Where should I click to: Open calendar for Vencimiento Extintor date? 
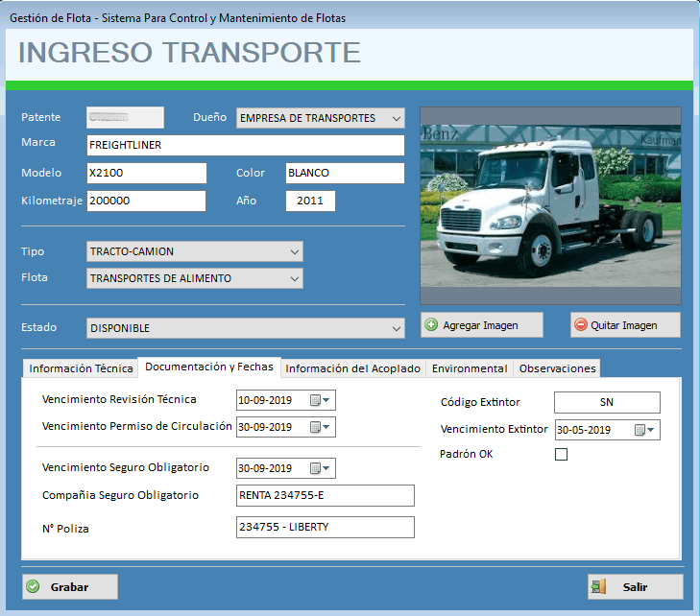(644, 430)
